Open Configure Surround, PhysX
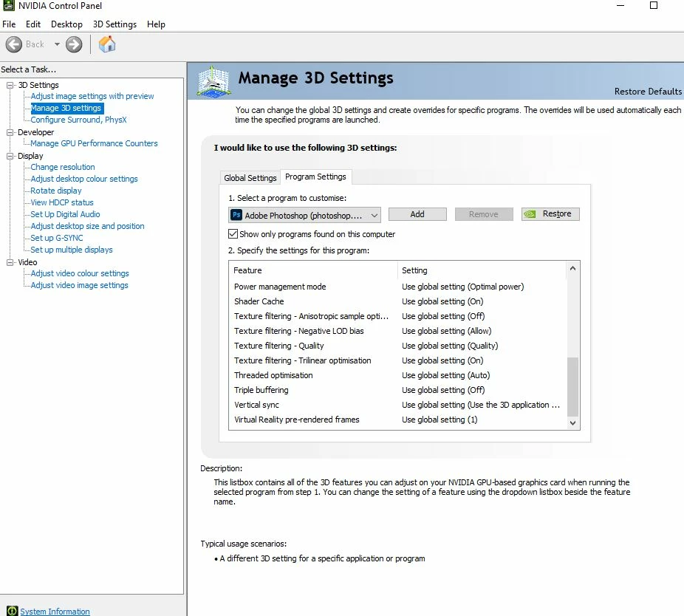Image resolution: width=684 pixels, height=616 pixels. point(78,120)
